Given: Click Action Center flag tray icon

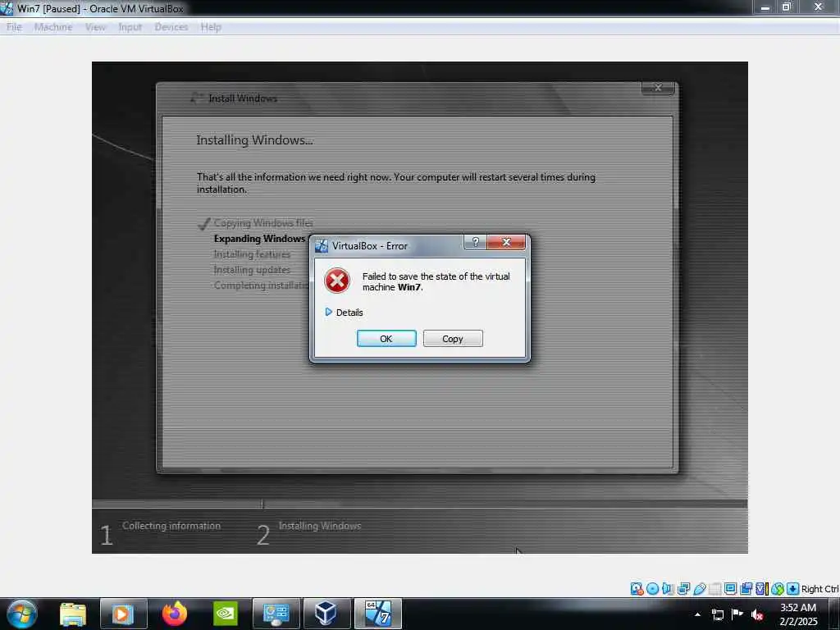Looking at the screenshot, I should [x=737, y=614].
